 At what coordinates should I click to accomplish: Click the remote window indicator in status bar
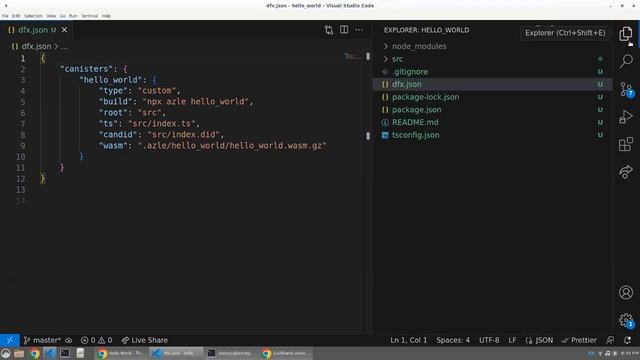pos(9,340)
